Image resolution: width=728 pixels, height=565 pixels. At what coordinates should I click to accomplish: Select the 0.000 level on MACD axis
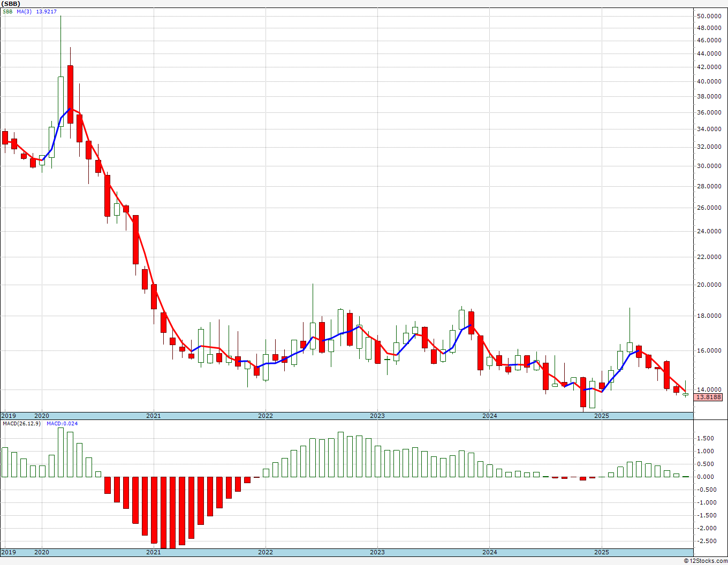coord(706,477)
